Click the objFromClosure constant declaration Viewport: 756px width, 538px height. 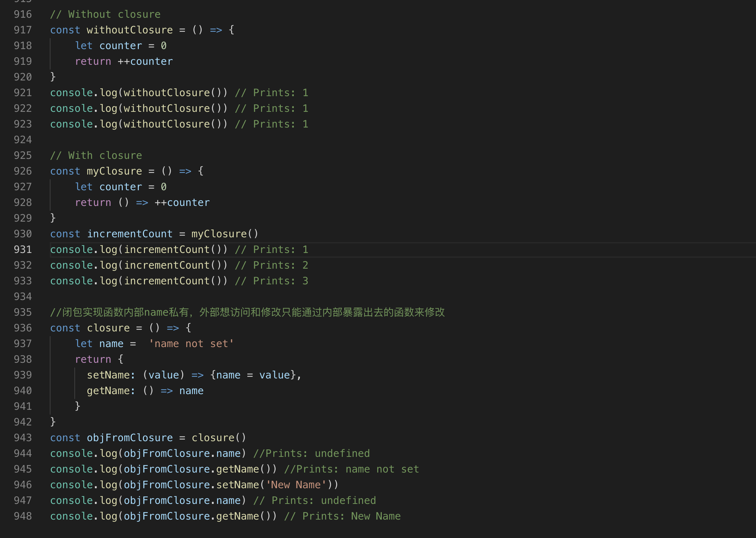130,438
